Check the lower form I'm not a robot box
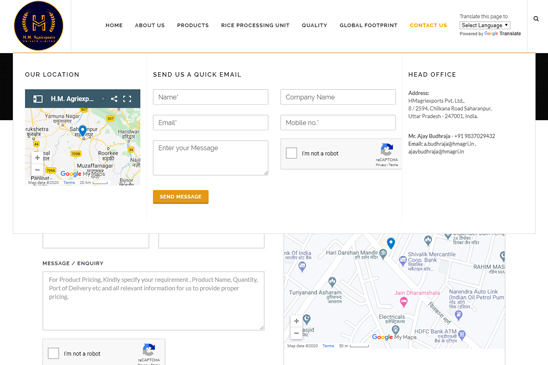548x365 pixels. click(x=53, y=353)
